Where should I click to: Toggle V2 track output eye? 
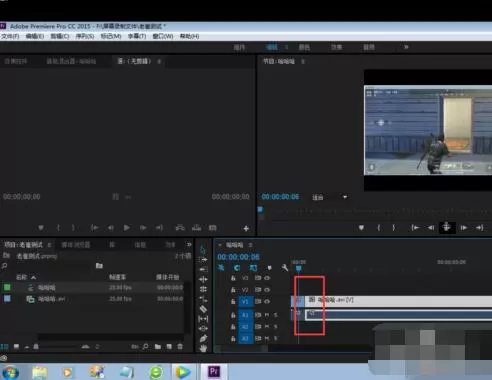click(x=267, y=290)
